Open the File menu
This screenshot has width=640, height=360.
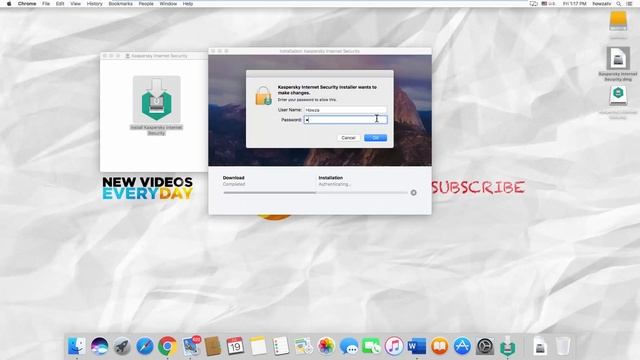[x=46, y=4]
